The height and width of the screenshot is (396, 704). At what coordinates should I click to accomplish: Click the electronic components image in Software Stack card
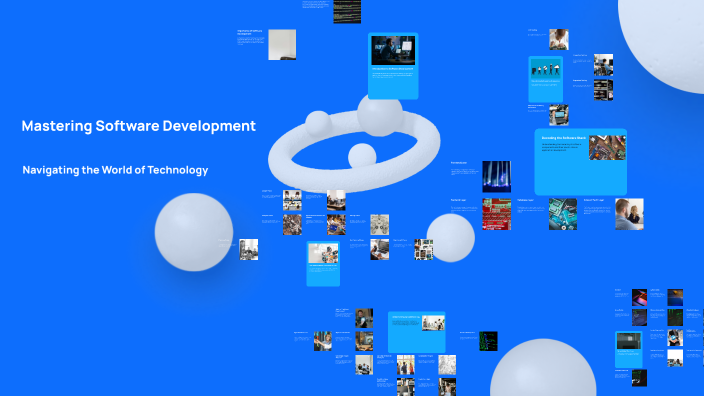[607, 147]
